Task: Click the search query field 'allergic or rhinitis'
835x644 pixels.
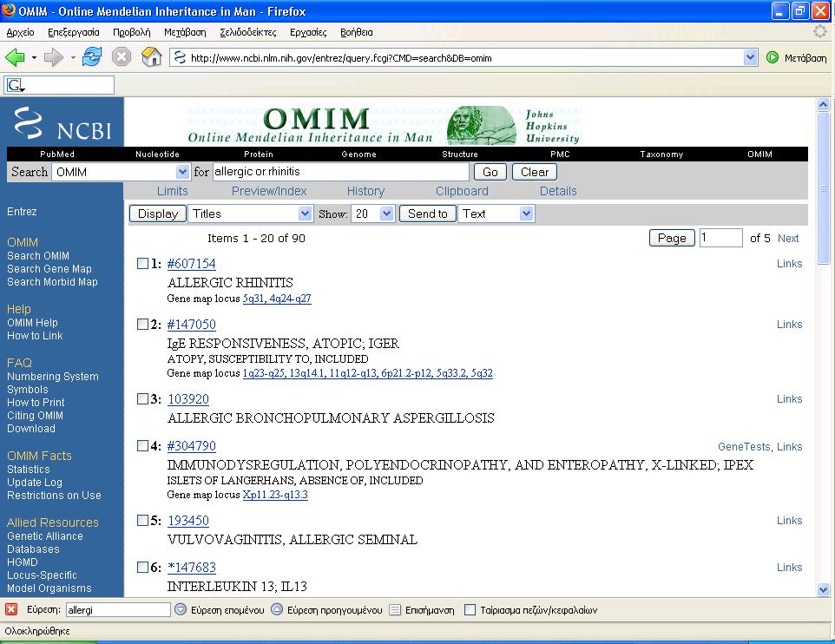Action: tap(341, 172)
